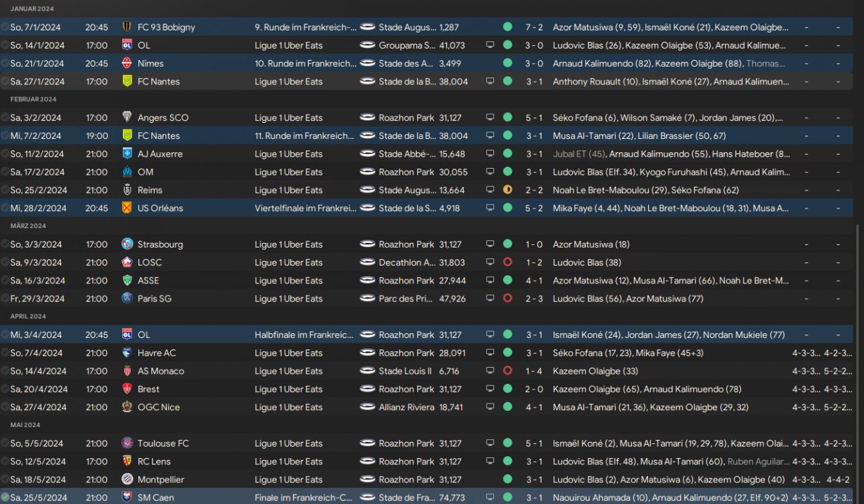Screen dimensions: 864x504
Task: Click the AS Monaco club badge
Action: pyautogui.click(x=126, y=371)
